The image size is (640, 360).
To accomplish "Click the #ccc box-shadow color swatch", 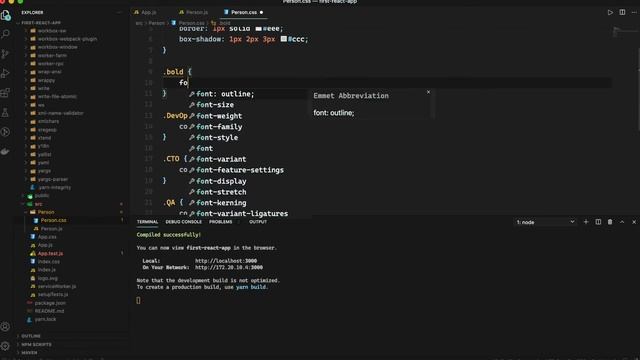I will pos(284,39).
